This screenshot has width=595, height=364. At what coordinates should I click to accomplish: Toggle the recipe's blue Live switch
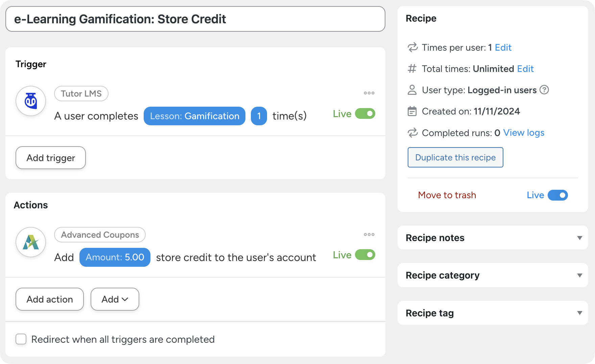(558, 195)
